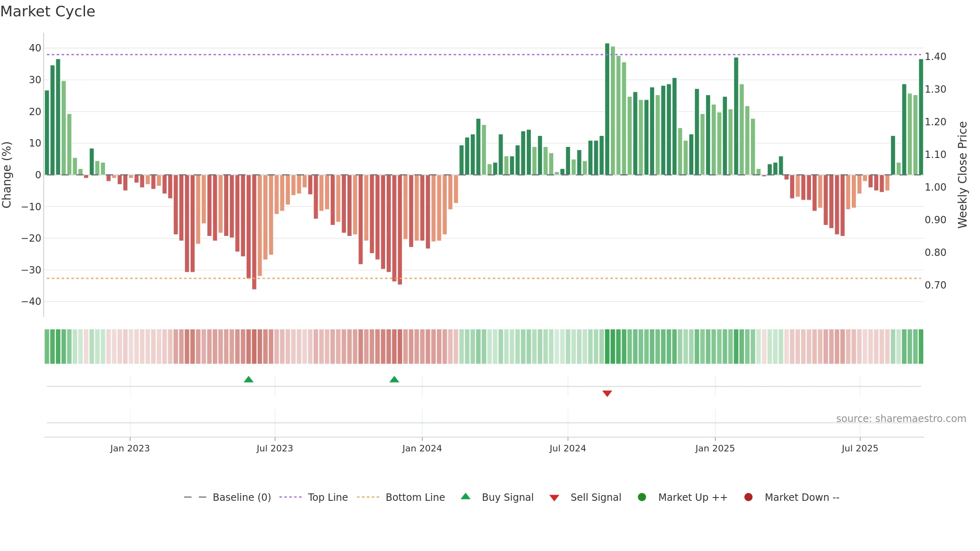The width and height of the screenshot is (980, 551).
Task: Click the 40 tick on the left axis
Action: [x=35, y=48]
